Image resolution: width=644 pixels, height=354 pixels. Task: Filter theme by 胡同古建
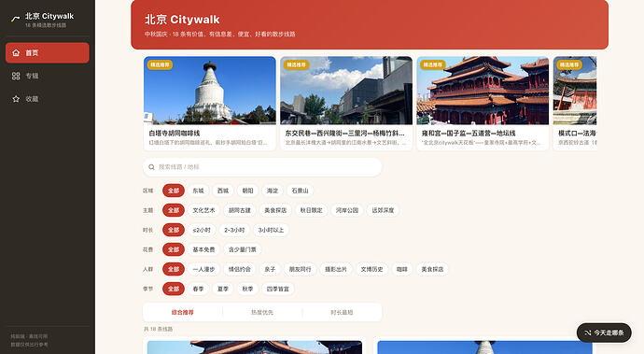240,210
